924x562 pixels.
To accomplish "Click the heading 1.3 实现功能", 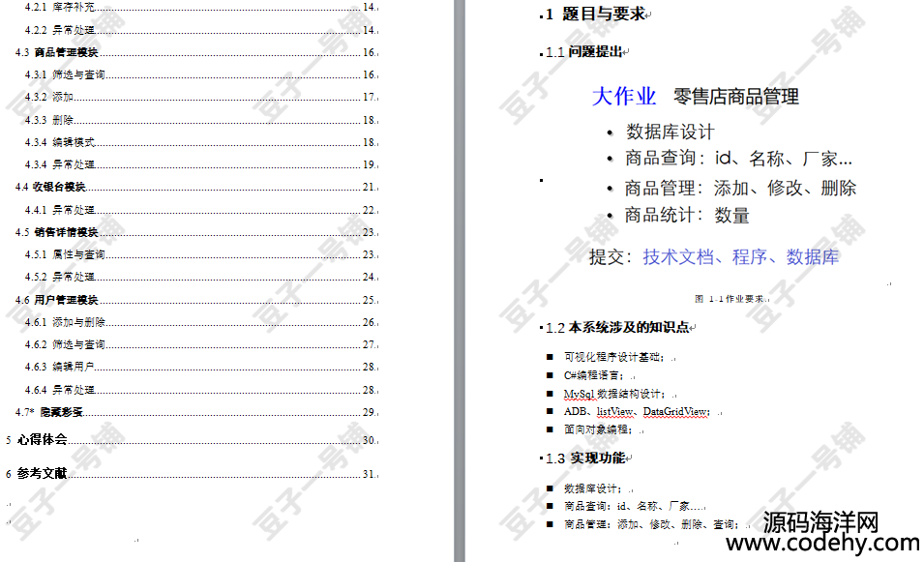I will pyautogui.click(x=585, y=458).
